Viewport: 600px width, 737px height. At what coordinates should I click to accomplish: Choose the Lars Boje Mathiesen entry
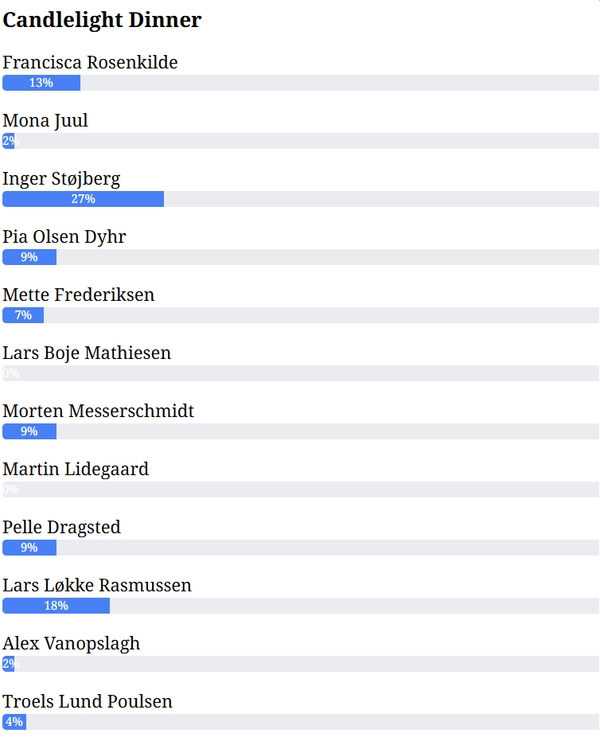coord(87,353)
